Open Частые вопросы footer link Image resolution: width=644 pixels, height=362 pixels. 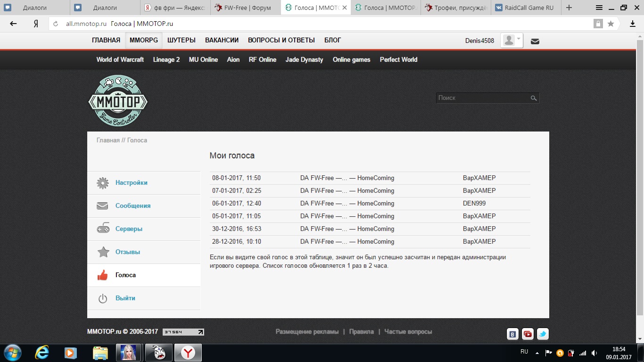tap(408, 332)
